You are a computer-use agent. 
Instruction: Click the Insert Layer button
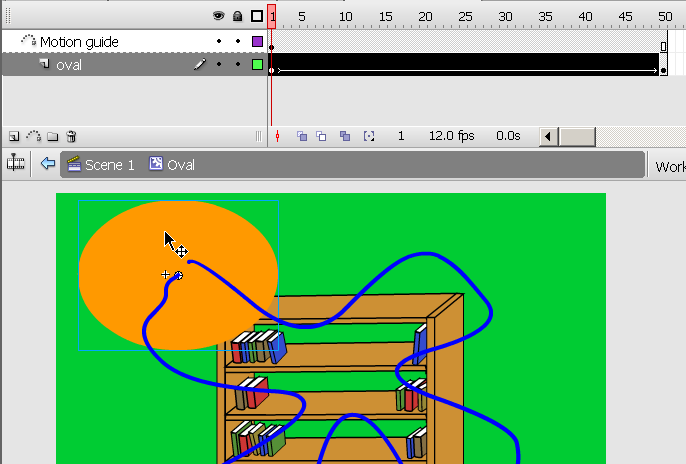[x=14, y=136]
